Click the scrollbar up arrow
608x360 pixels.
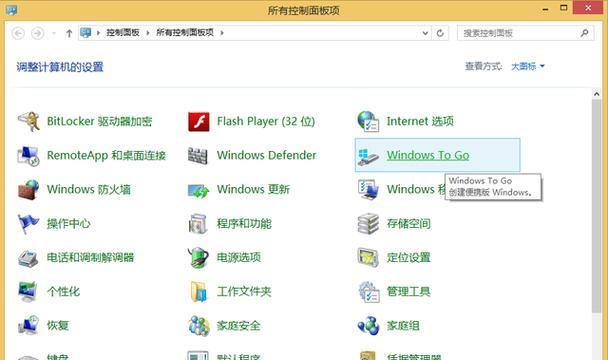tap(596, 94)
